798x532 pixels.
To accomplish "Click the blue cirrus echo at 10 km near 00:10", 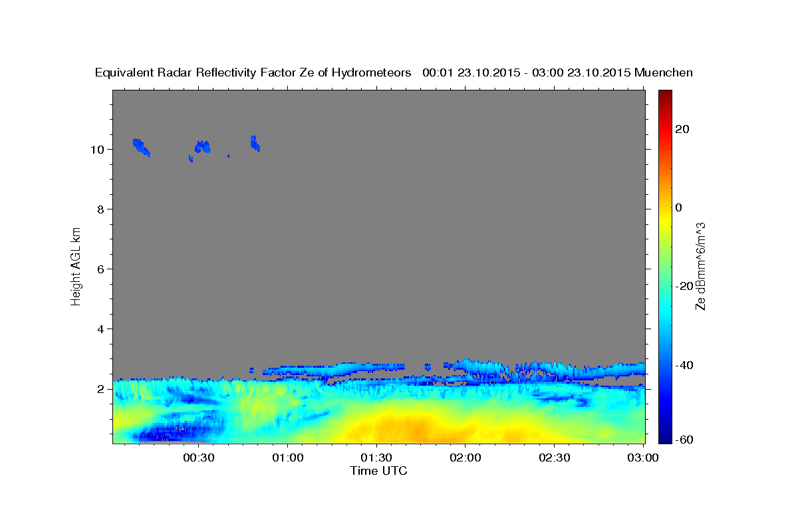I will pyautogui.click(x=141, y=146).
